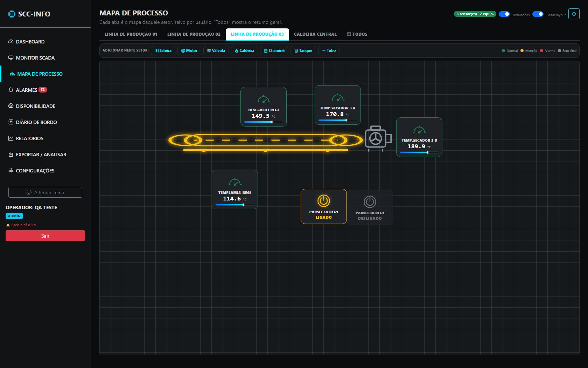Screen dimensions: 588x368
Task: Switch to Linha de Produção 01 tab
Action: [131, 34]
